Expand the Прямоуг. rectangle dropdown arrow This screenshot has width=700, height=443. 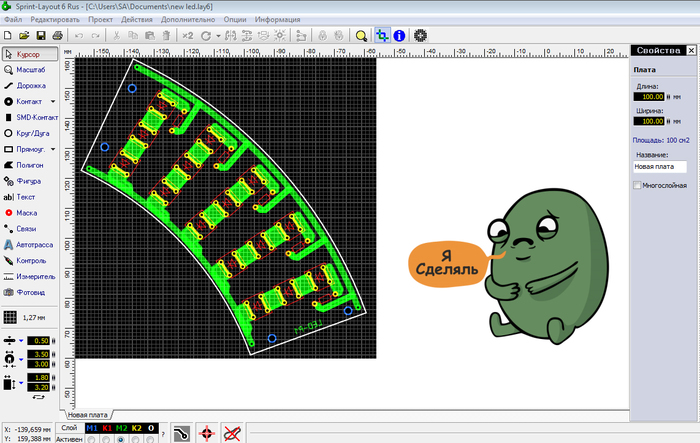pyautogui.click(x=53, y=149)
